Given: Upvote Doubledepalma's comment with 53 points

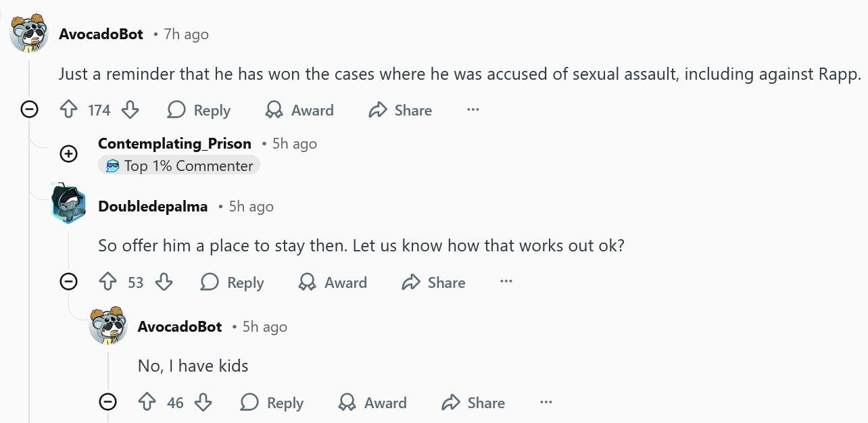Looking at the screenshot, I should coord(108,282).
